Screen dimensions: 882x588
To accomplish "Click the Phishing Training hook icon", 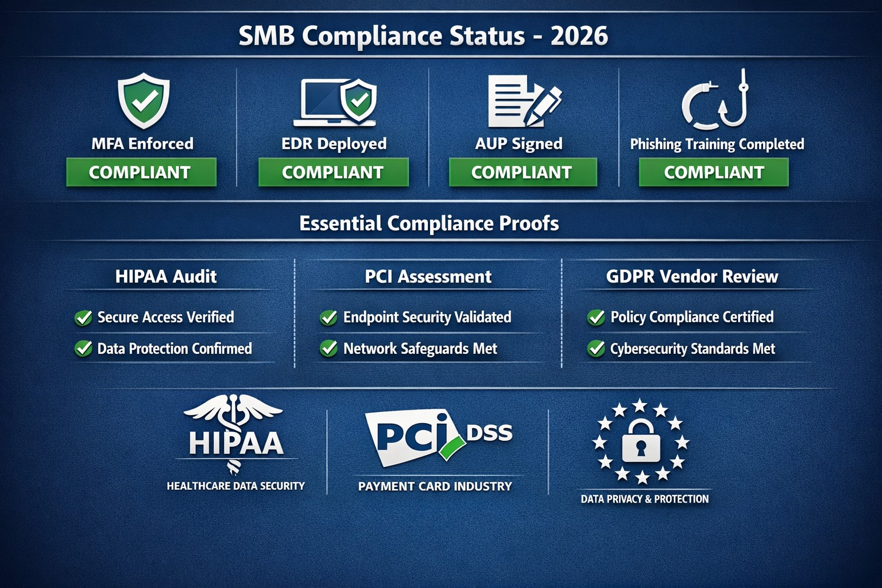I will (x=715, y=100).
